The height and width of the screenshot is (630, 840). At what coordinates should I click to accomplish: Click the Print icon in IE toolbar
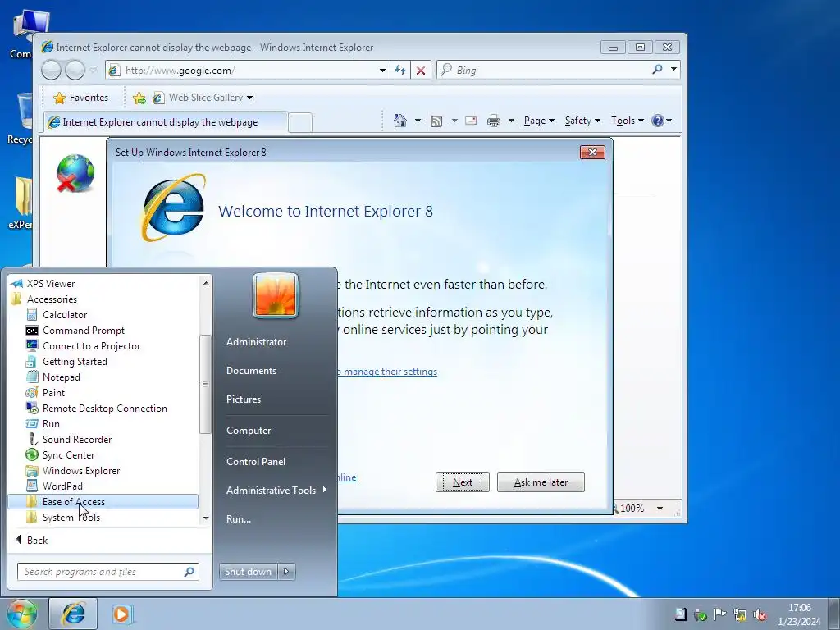click(x=493, y=121)
